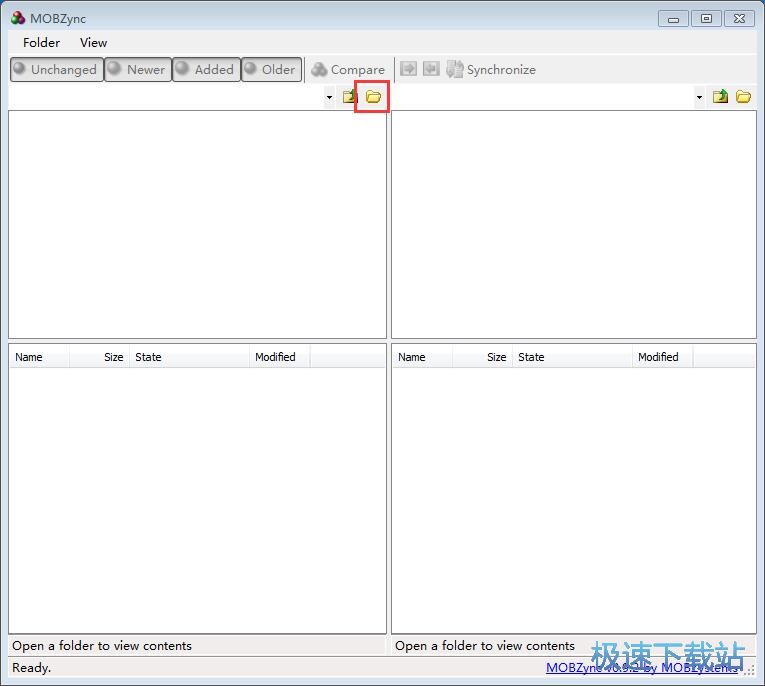
Task: Go up one folder in right pane
Action: point(720,97)
